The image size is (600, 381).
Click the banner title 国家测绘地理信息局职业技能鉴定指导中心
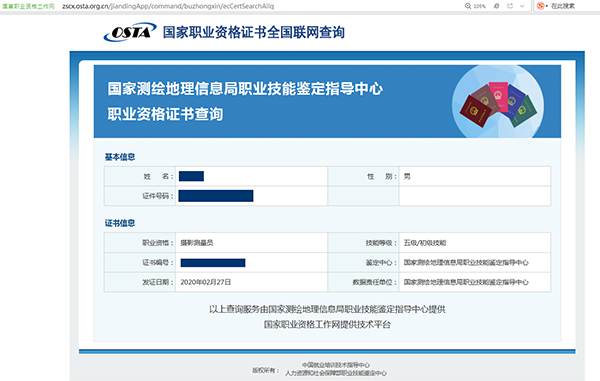click(x=245, y=89)
